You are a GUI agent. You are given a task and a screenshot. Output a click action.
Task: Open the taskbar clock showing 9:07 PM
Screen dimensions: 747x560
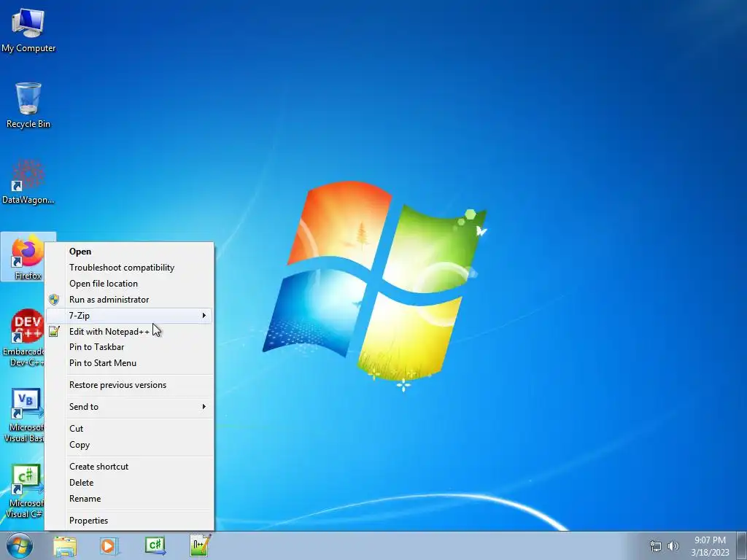click(710, 546)
